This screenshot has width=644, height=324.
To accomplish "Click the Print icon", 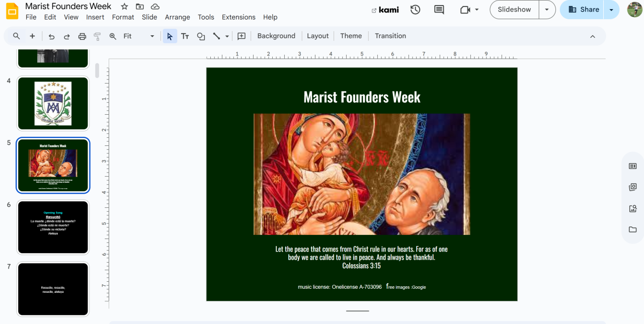I will click(82, 36).
